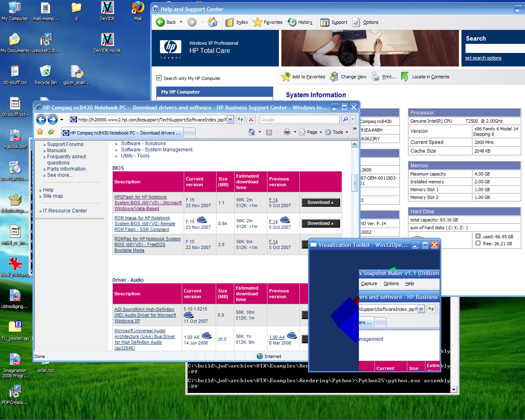Screen dimensions: 525x420
Task: Click the IE print toolbar icon
Action: point(287,132)
